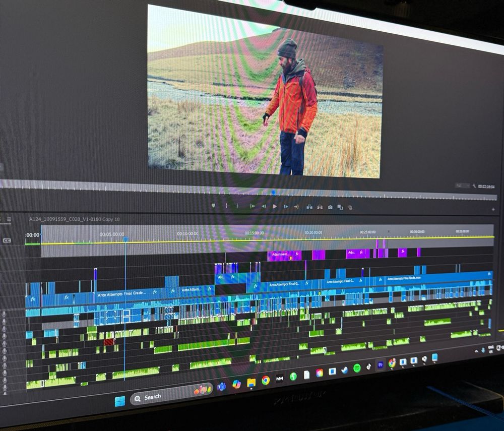This screenshot has height=431, width=504.
Task: Click the 00:10:00:00 mark on timeline ruler
Action: (187, 233)
